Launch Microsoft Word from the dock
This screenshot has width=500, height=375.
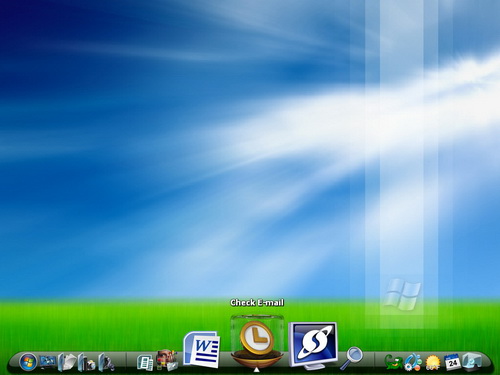pyautogui.click(x=202, y=349)
